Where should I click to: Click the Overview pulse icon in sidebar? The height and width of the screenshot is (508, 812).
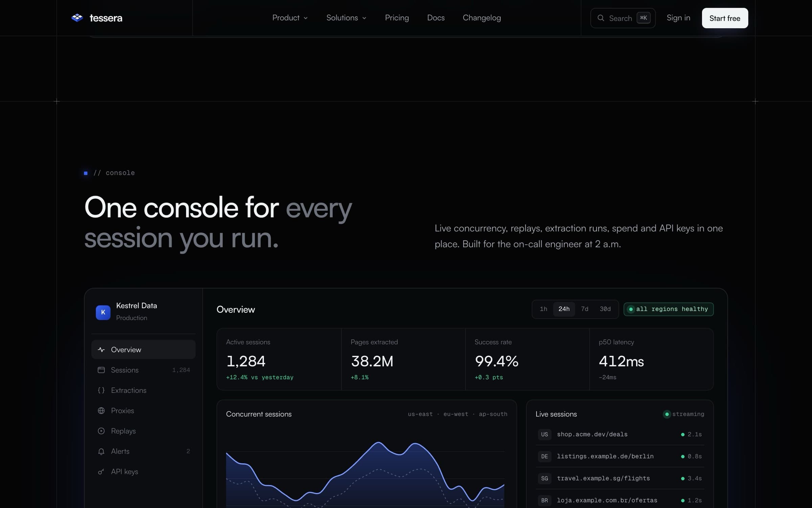click(x=101, y=350)
